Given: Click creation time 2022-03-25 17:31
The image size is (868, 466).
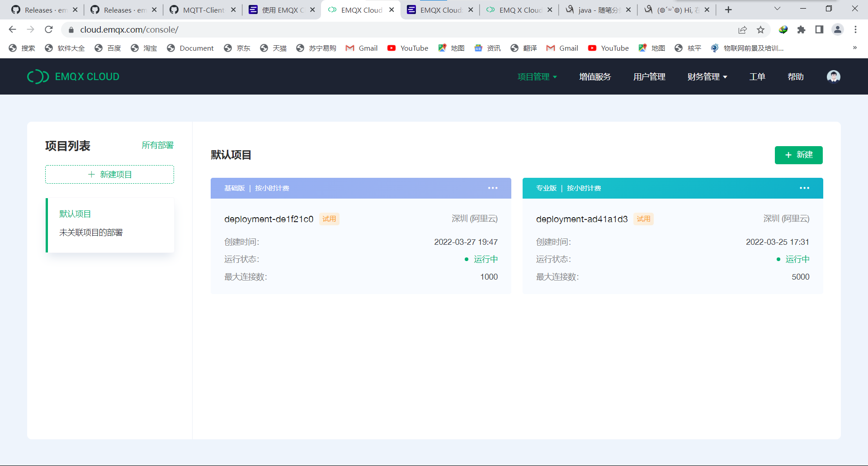Looking at the screenshot, I should [778, 242].
